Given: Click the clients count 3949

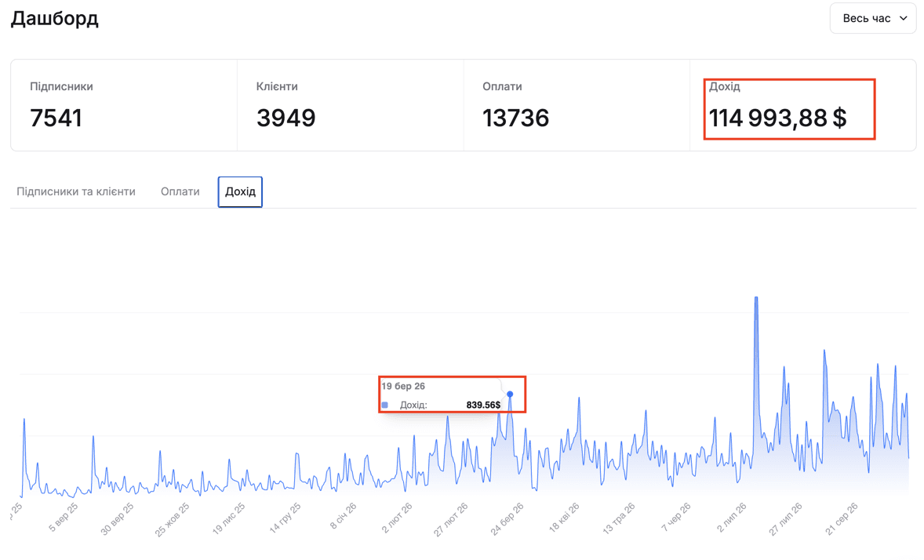Looking at the screenshot, I should click(x=286, y=118).
